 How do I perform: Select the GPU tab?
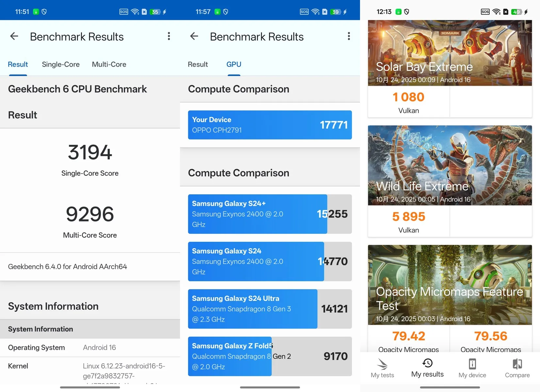[x=234, y=64]
